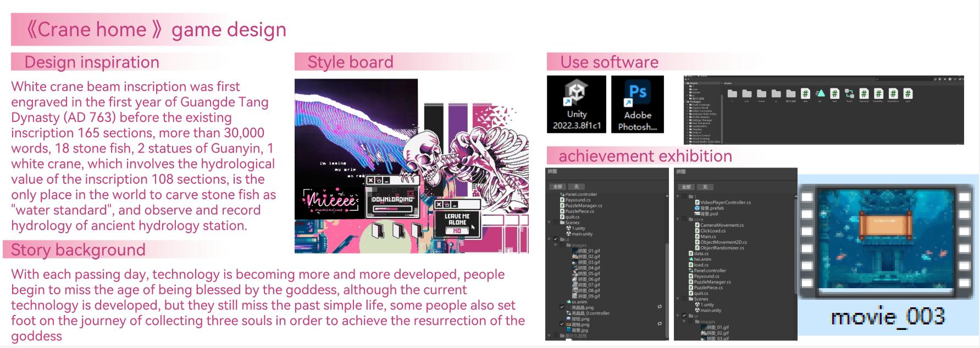
Task: Click 按钮.png image icon in left panel
Action: pos(569,319)
